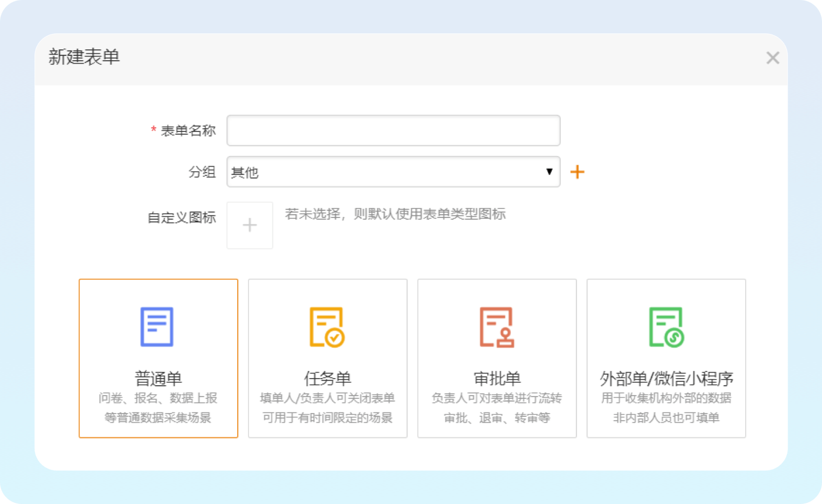Click the orange 任务单 checkmark icon
The width and height of the screenshot is (822, 504).
327,327
